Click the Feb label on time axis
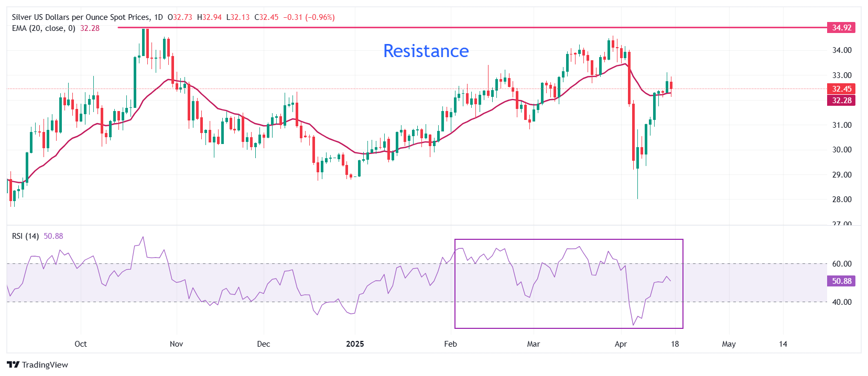The image size is (868, 376). 450,344
